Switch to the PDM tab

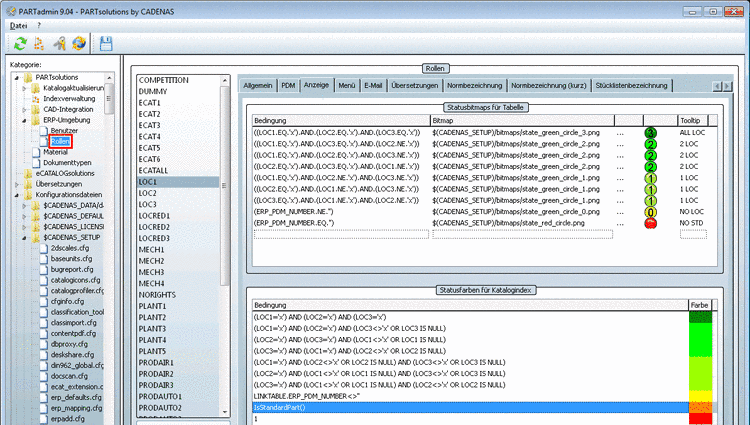tap(288, 86)
